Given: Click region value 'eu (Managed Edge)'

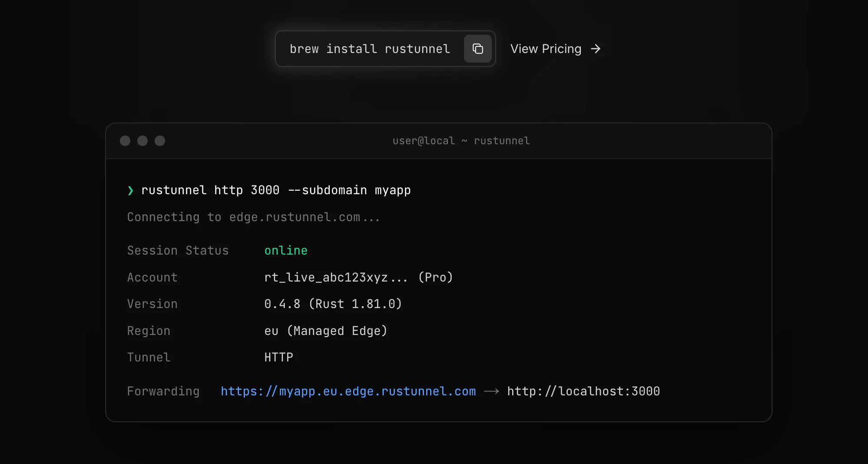Looking at the screenshot, I should pyautogui.click(x=326, y=331).
